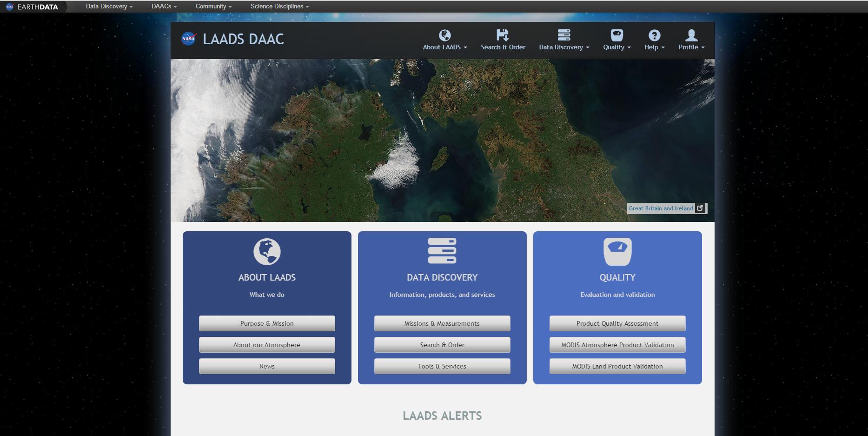This screenshot has height=436, width=868.
Task: Click the LAADS DAAC site title
Action: (243, 39)
